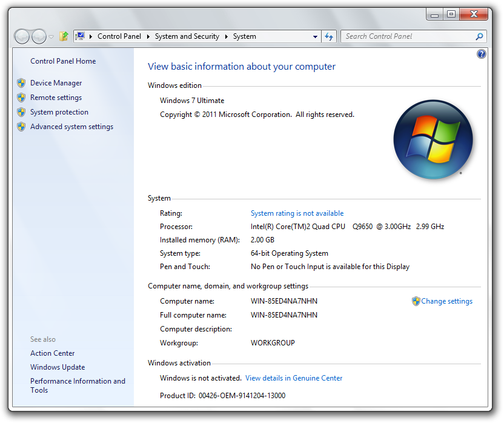
Task: Click the blue Help question mark icon
Action: coord(482,54)
